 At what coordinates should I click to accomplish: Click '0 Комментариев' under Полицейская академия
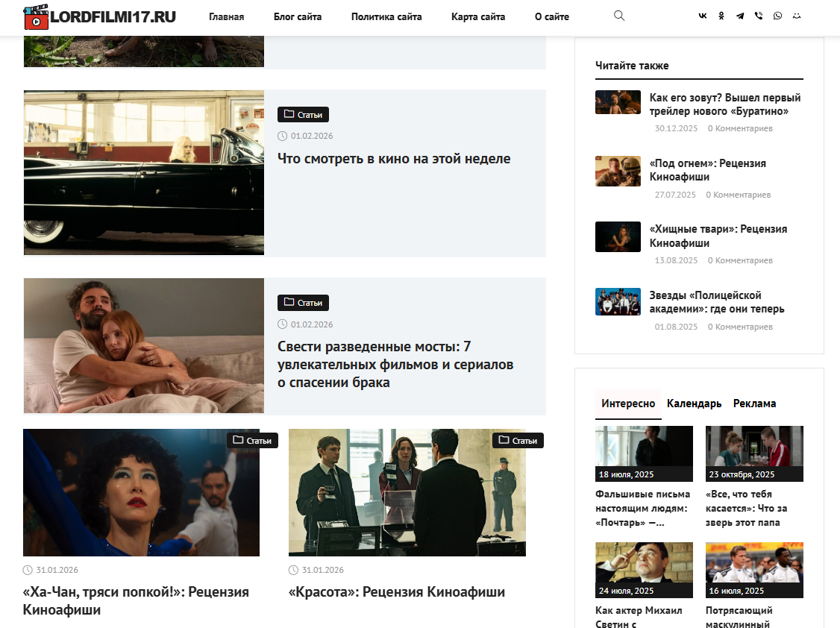[x=740, y=327]
